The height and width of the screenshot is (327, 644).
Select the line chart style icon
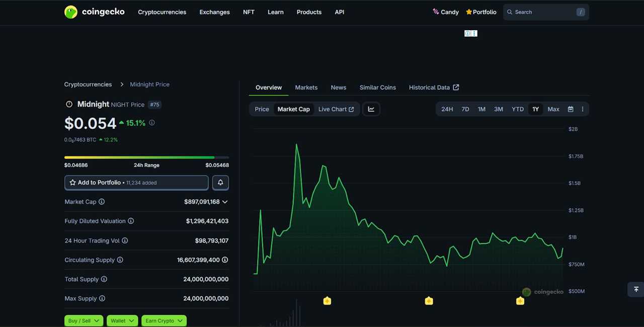pos(371,109)
